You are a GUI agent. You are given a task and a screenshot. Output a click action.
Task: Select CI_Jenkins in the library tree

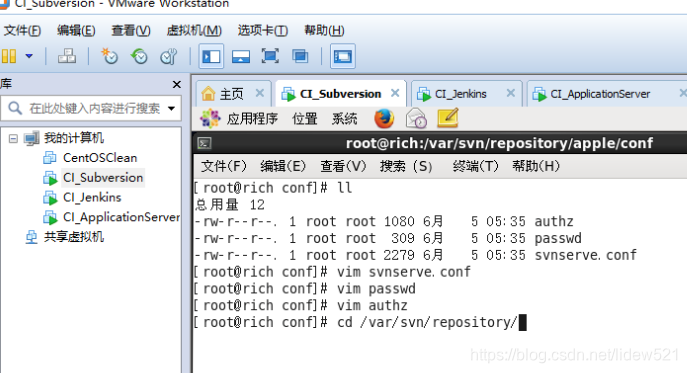pyautogui.click(x=92, y=197)
